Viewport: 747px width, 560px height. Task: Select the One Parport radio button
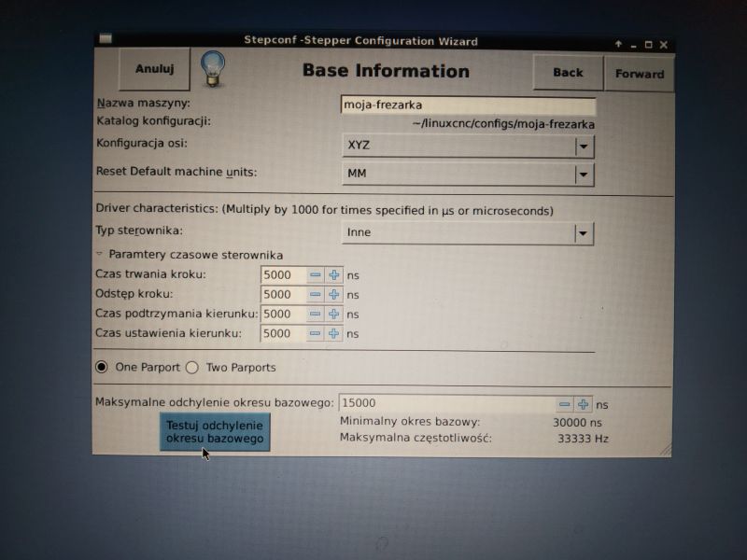102,367
